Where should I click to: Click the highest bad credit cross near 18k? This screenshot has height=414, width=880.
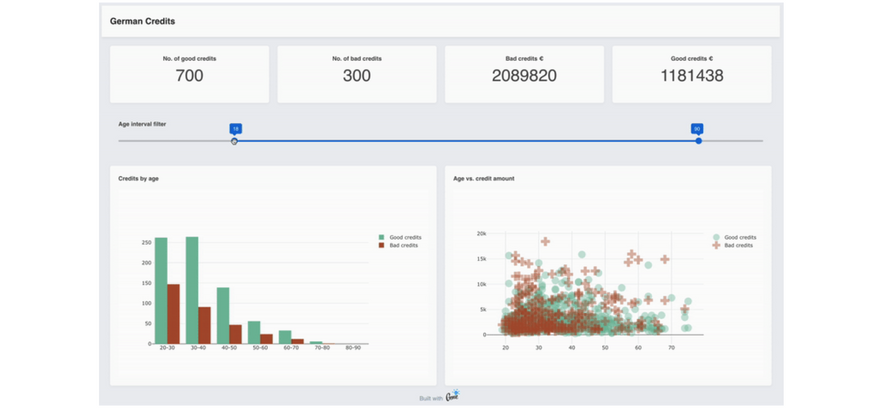coord(545,241)
